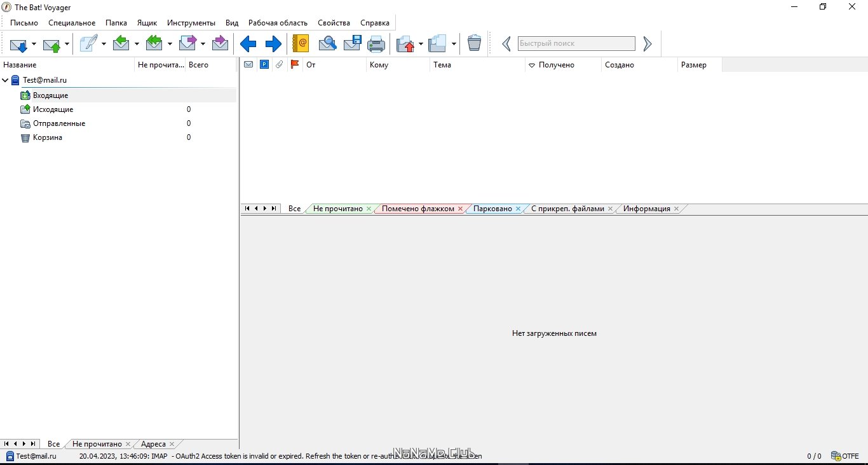Open dropdown arrow next to reply icon
This screenshot has height=465, width=868.
[x=137, y=44]
